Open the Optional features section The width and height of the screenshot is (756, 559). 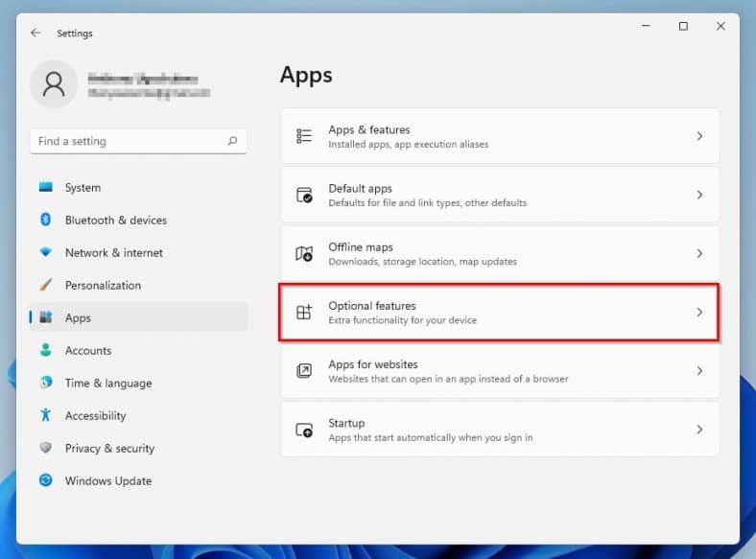click(x=499, y=313)
